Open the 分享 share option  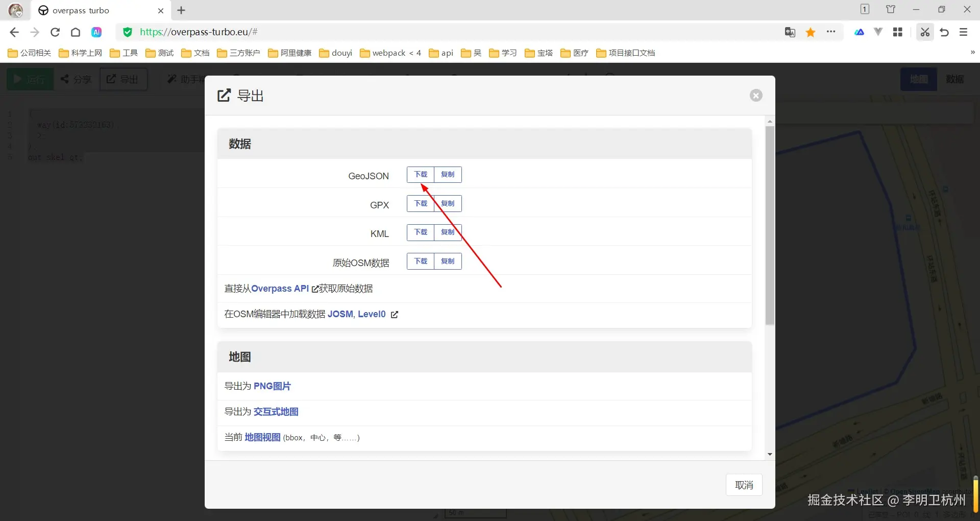click(x=76, y=79)
